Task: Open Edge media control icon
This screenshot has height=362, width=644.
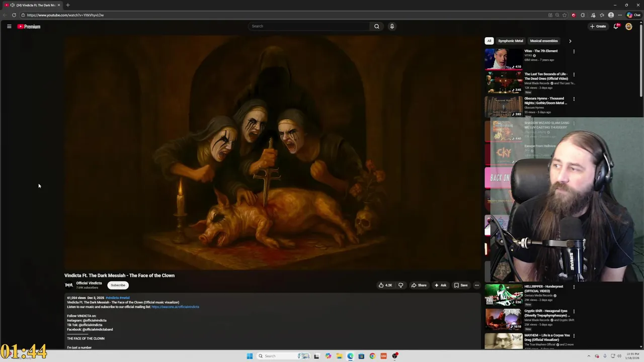Action: [x=593, y=15]
